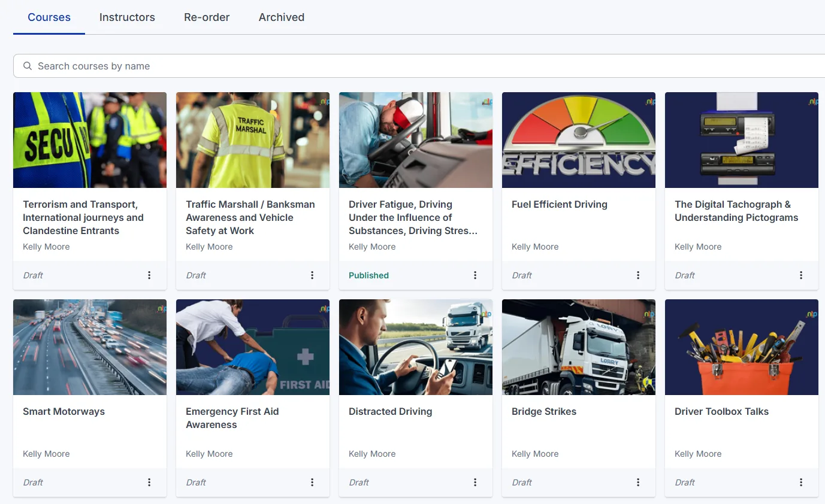The width and height of the screenshot is (825, 504).
Task: Open options menu for Digital Tachograph course
Action: click(x=801, y=275)
